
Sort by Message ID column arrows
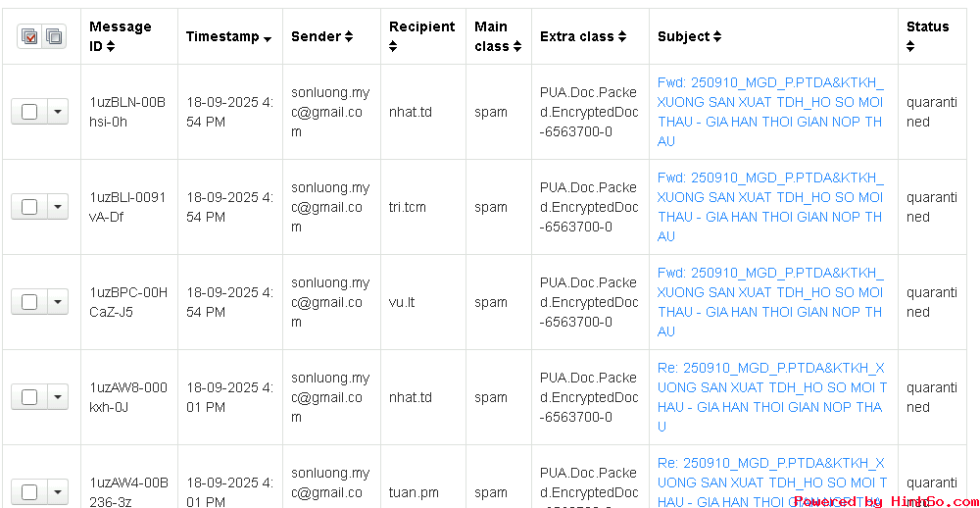(x=111, y=46)
